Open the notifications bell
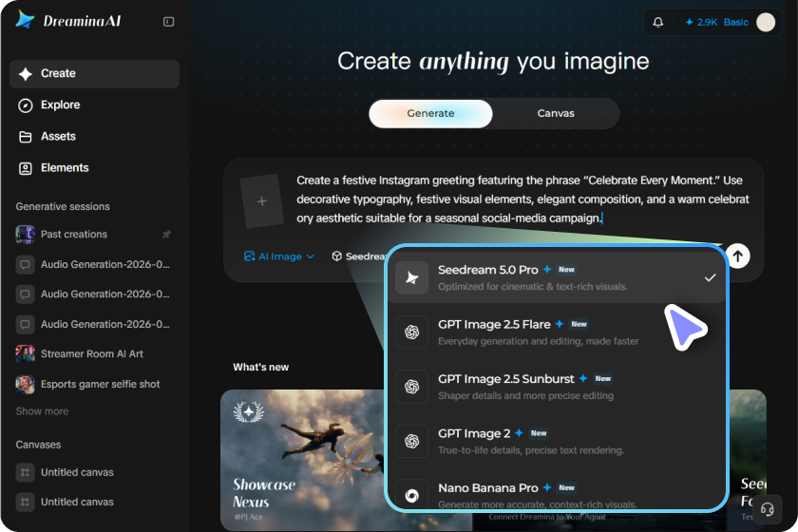Viewport: 798px width, 532px height. pyautogui.click(x=658, y=22)
